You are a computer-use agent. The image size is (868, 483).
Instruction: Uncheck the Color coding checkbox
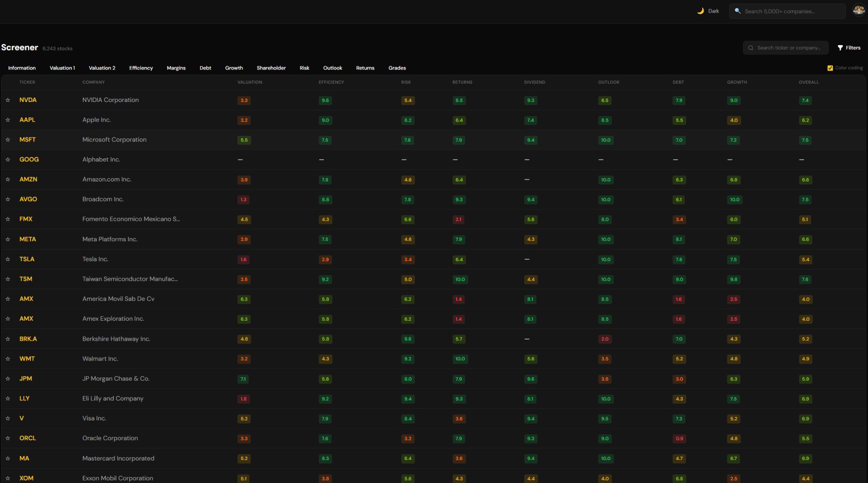(830, 68)
